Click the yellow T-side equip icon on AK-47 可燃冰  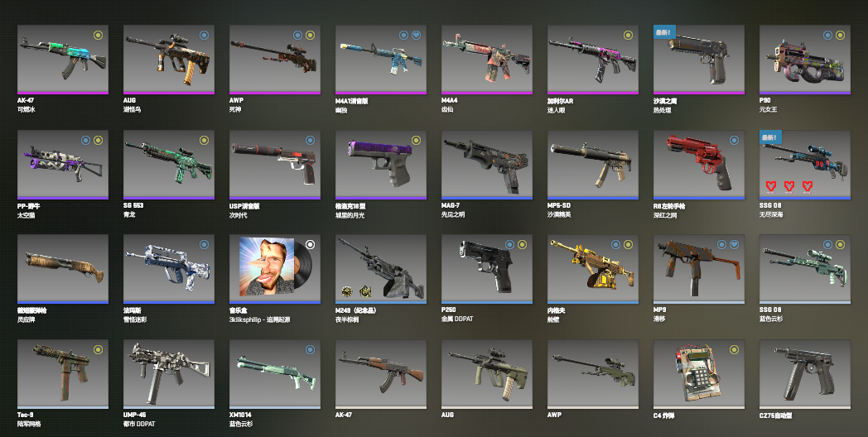click(x=98, y=36)
